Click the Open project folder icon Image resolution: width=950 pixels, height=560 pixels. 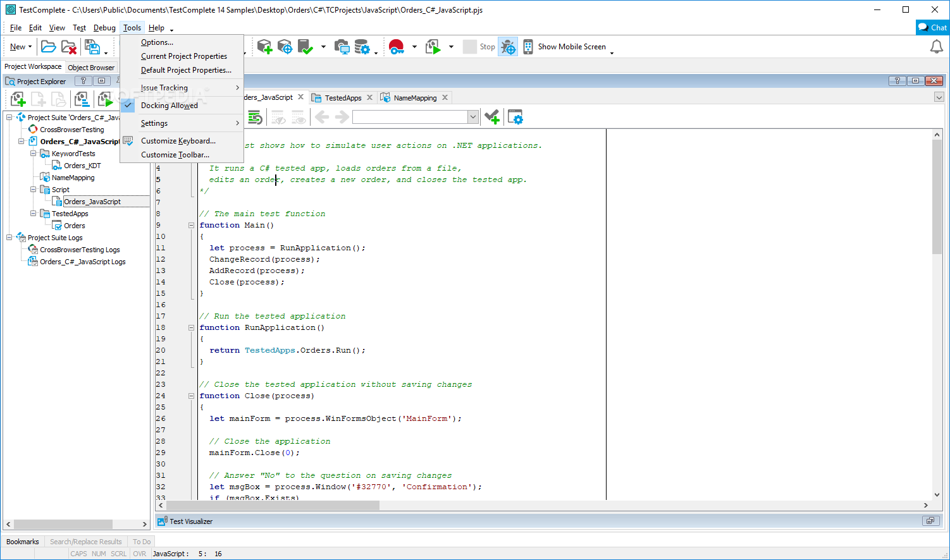[49, 47]
